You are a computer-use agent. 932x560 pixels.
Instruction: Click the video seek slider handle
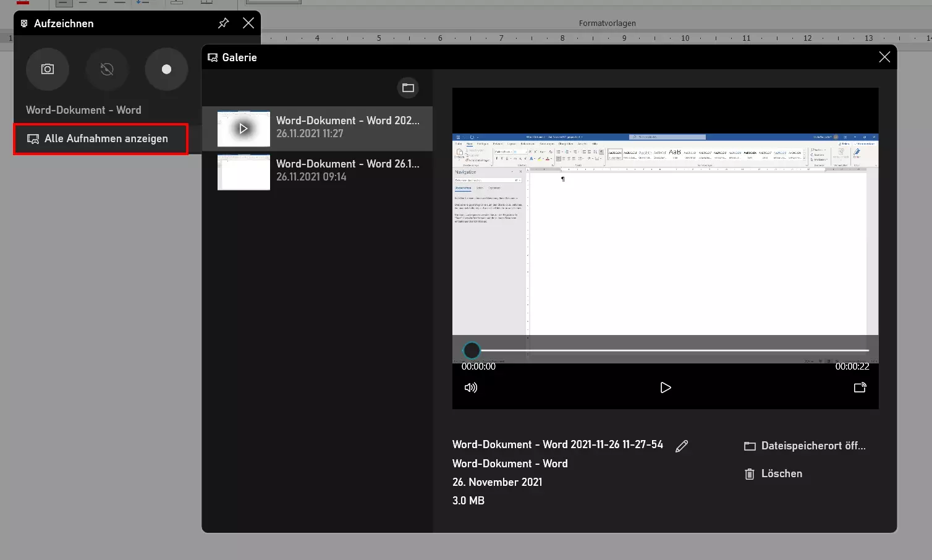tap(472, 350)
